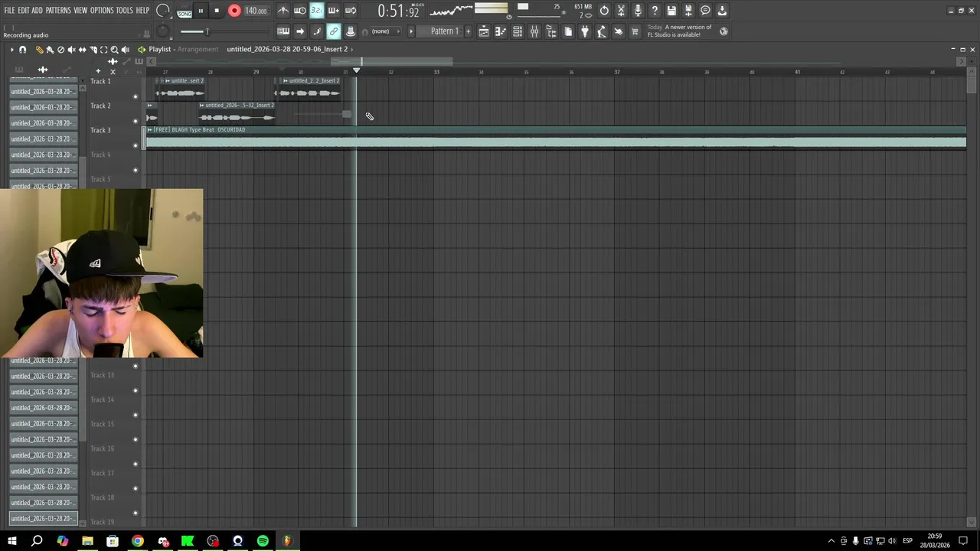Click the master pitch knob
Screen dimensions: 980x551
pyautogui.click(x=162, y=31)
